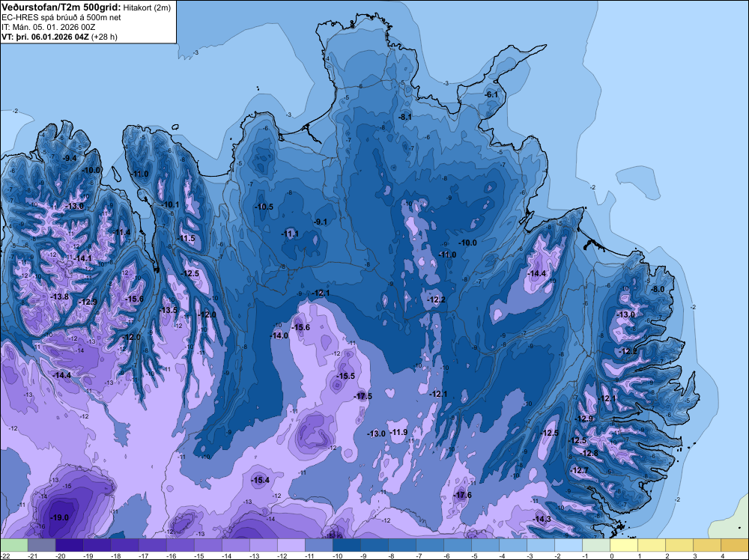Click the legend swatch labeled -12

point(291,545)
